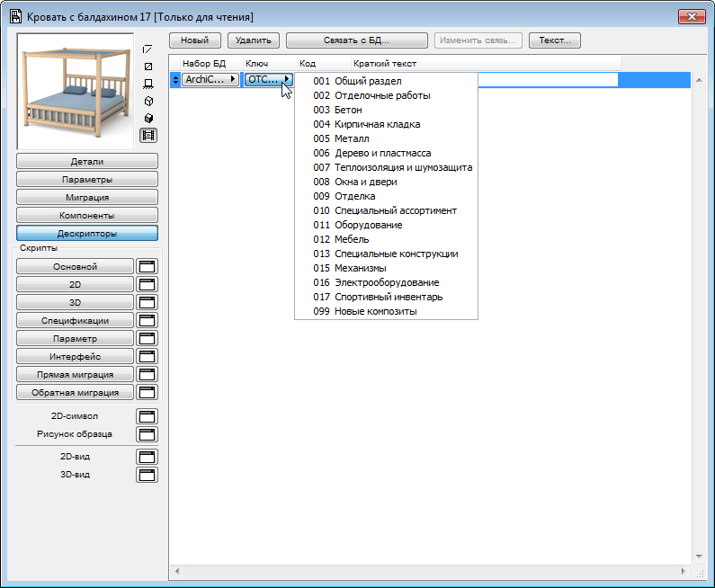Open the Основной script button
Viewport: 715px width, 588px height.
[76, 267]
